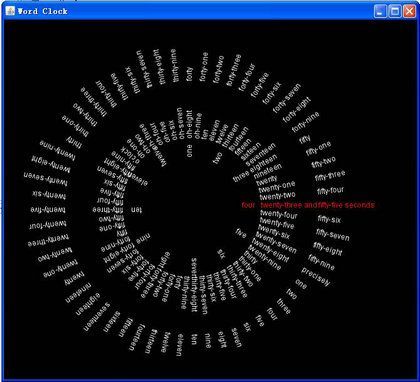Click the word 'o'clock' in the minute ring
This screenshot has height=382, width=420.
pos(129,155)
